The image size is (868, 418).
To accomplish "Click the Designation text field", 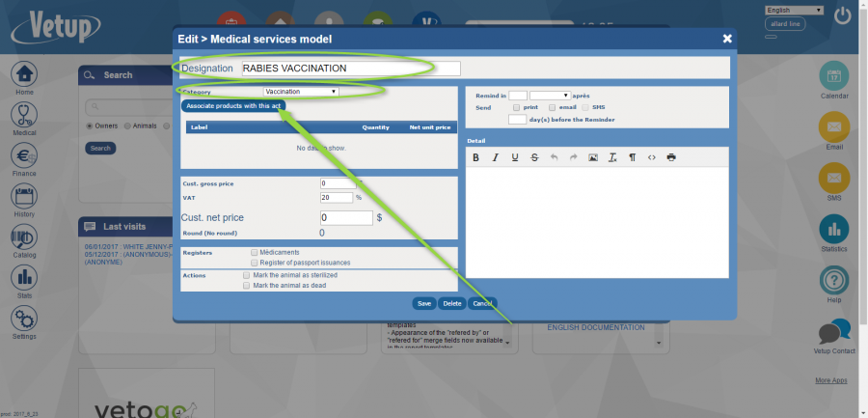I will (351, 69).
